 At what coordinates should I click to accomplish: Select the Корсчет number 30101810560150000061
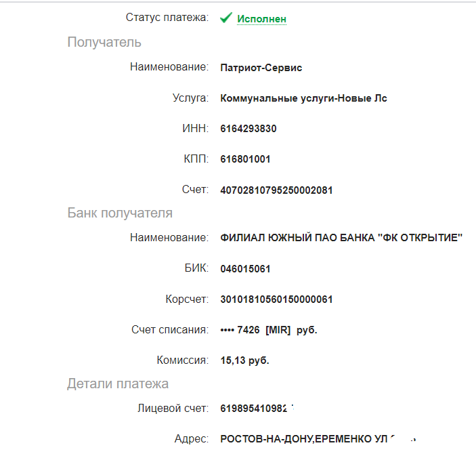pos(276,299)
